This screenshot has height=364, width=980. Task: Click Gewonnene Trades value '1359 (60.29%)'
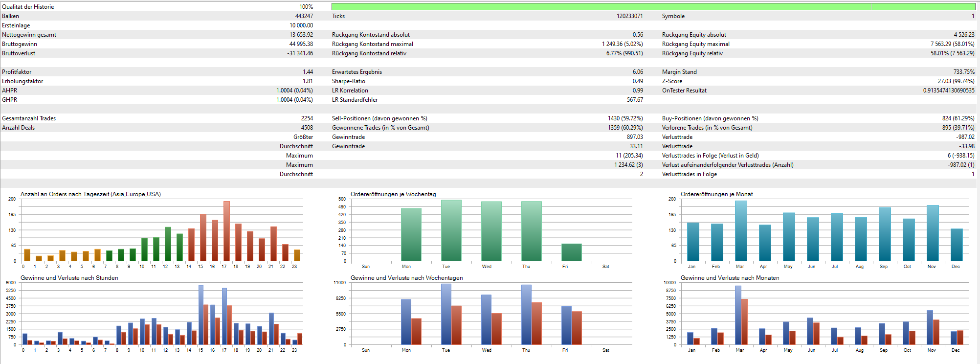pyautogui.click(x=625, y=128)
